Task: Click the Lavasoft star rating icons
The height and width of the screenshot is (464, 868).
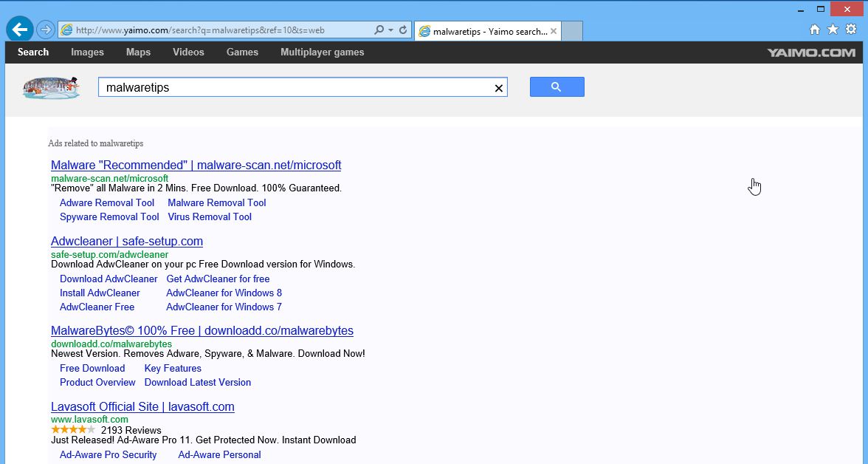Action: click(x=73, y=429)
